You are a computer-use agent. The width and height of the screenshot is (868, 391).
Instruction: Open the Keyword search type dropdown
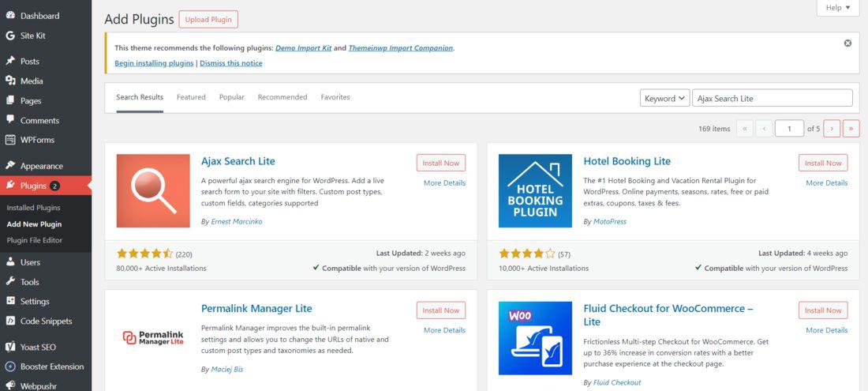tap(665, 98)
